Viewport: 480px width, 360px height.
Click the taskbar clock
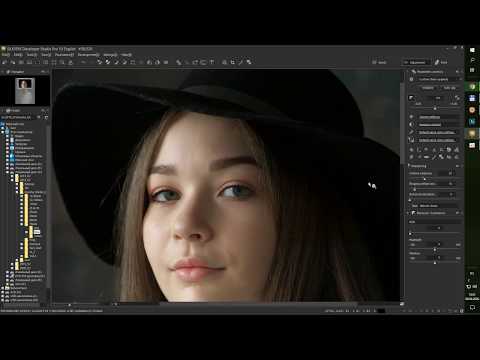472,297
